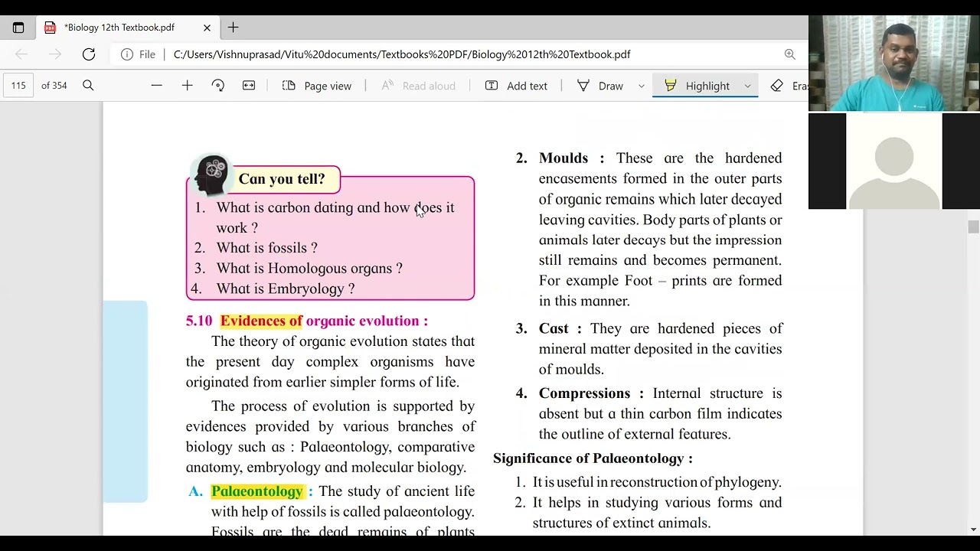The width and height of the screenshot is (980, 551).
Task: Expand the Highlight color dropdown arrow
Action: [748, 86]
